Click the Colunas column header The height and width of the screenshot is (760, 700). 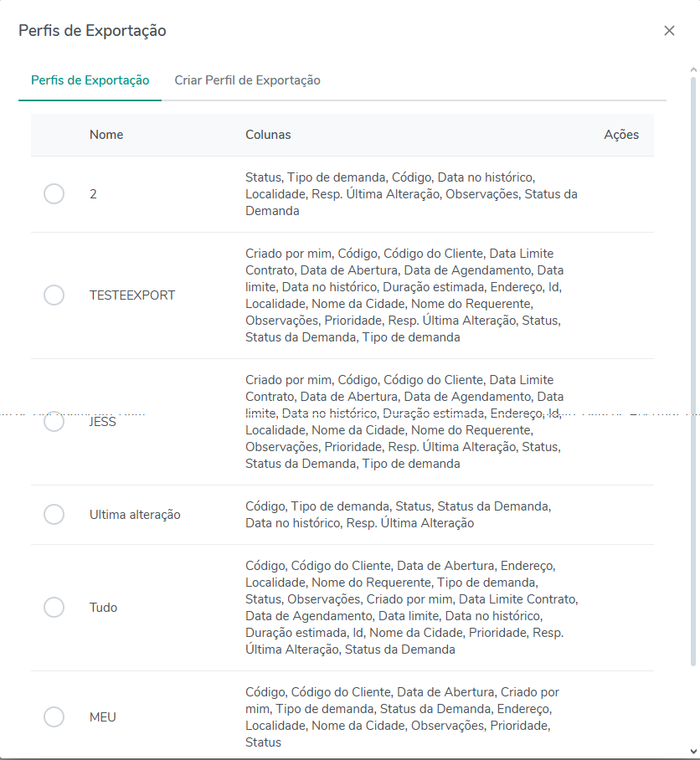[x=268, y=135]
